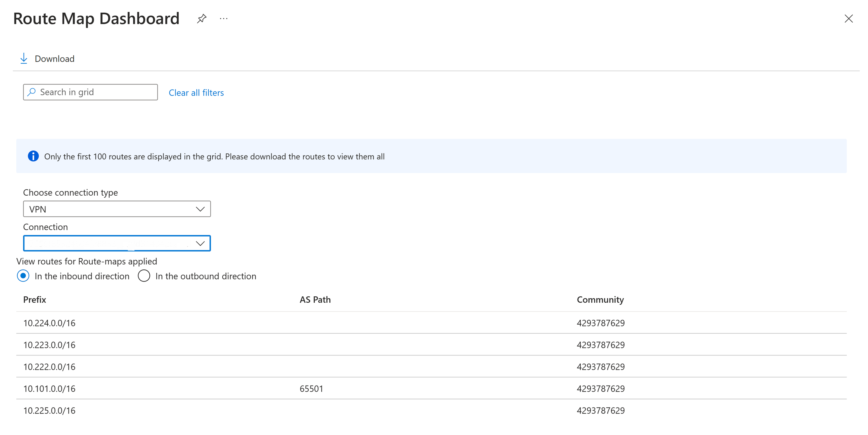The width and height of the screenshot is (868, 435).
Task: Click community value in 10.222.0.0/16 row
Action: point(600,367)
